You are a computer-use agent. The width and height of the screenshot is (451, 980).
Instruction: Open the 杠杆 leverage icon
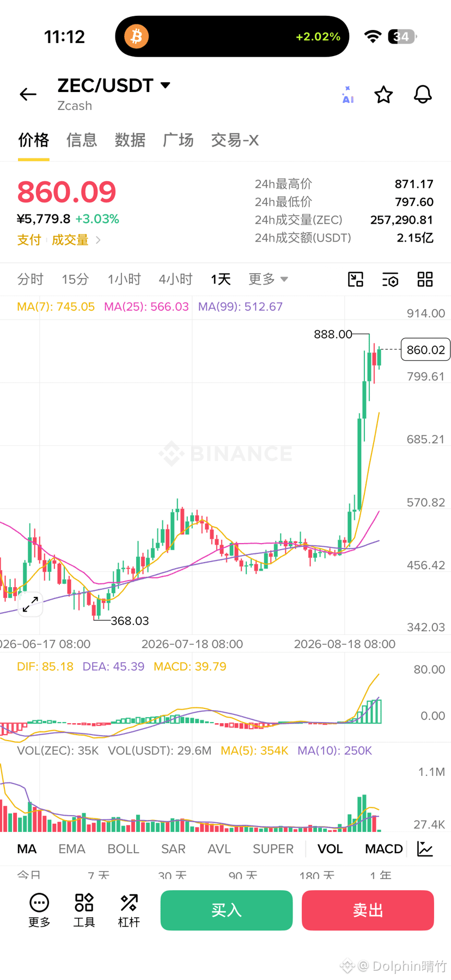pyautogui.click(x=129, y=910)
